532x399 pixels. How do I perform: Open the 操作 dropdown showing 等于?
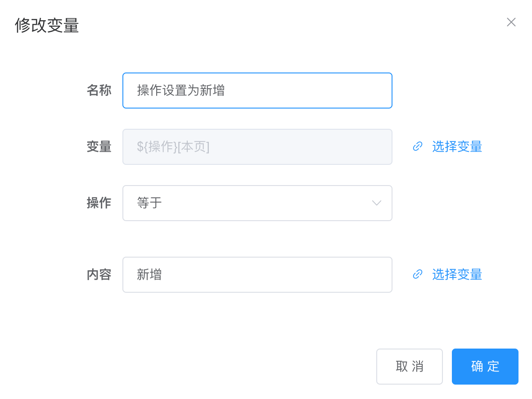(257, 203)
